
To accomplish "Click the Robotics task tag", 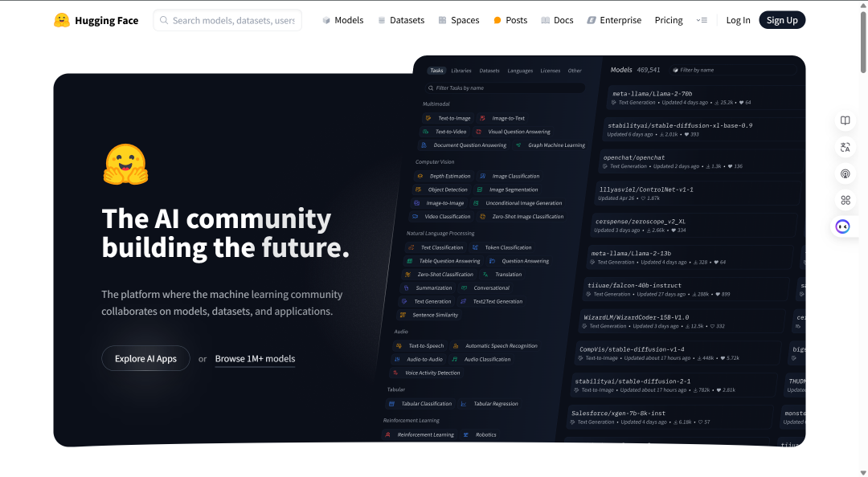I will tap(480, 435).
